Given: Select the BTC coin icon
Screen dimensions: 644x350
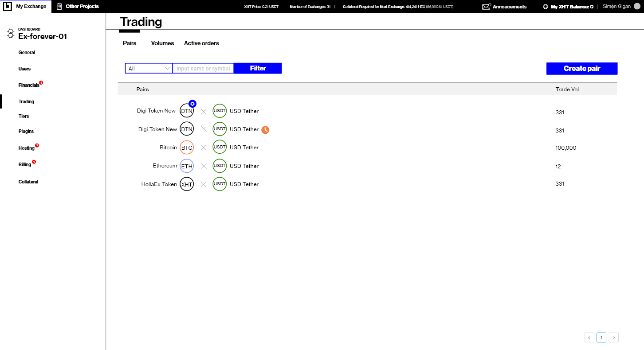Looking at the screenshot, I should point(187,148).
